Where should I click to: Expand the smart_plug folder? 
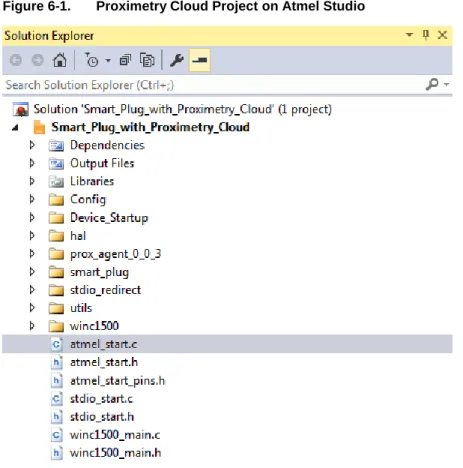pyautogui.click(x=32, y=272)
